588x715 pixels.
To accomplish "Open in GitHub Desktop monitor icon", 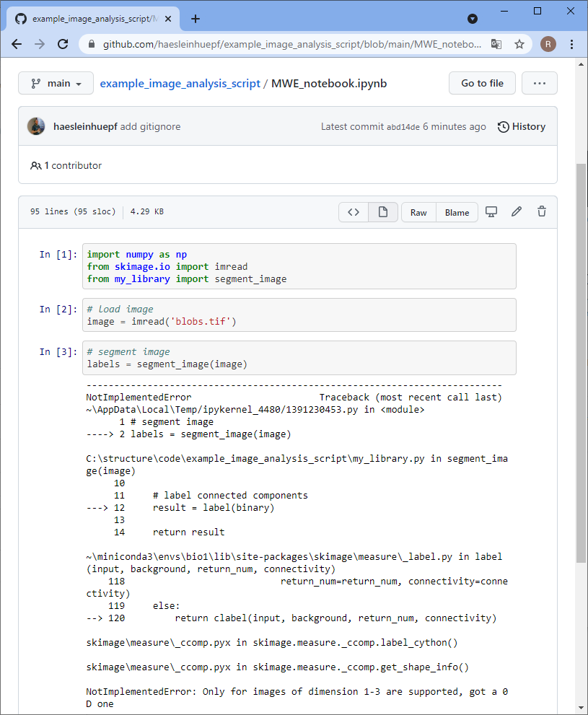I will click(x=491, y=212).
